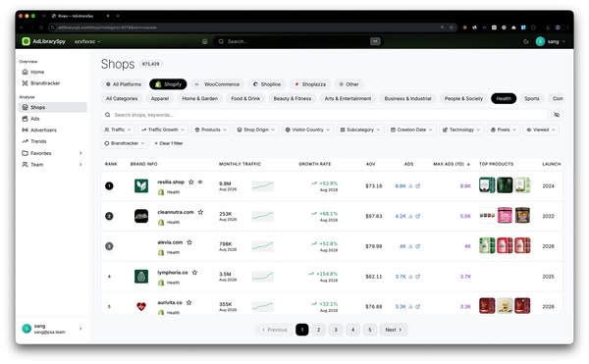Select the Food & Drink category tab

point(245,98)
